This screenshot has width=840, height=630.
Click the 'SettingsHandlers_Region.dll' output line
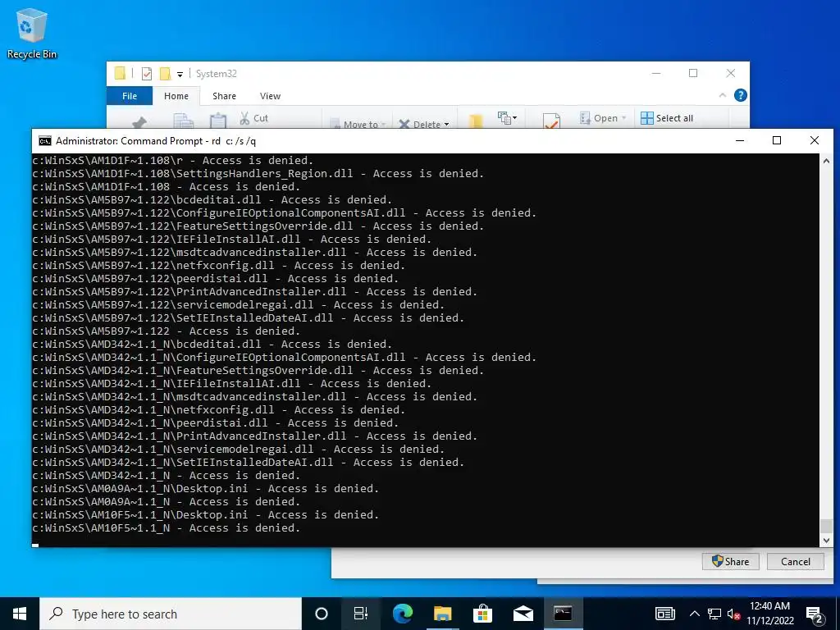(x=258, y=174)
